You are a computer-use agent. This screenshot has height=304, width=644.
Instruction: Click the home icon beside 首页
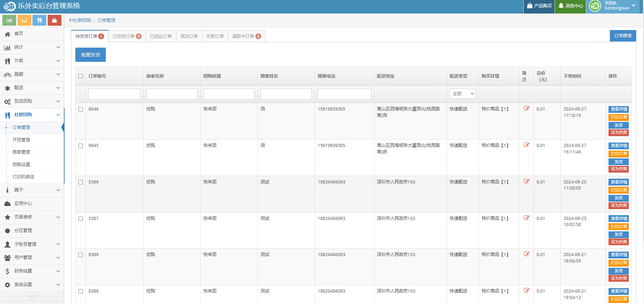pos(7,34)
